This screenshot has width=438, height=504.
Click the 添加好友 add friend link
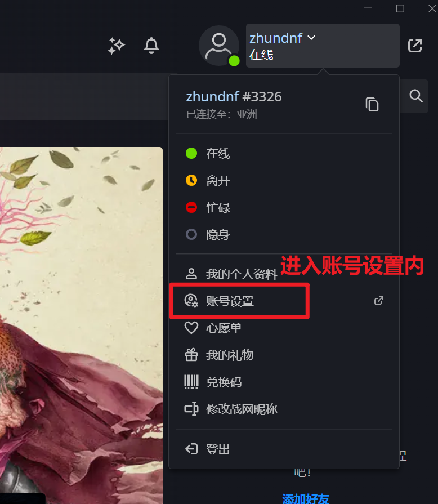[306, 498]
